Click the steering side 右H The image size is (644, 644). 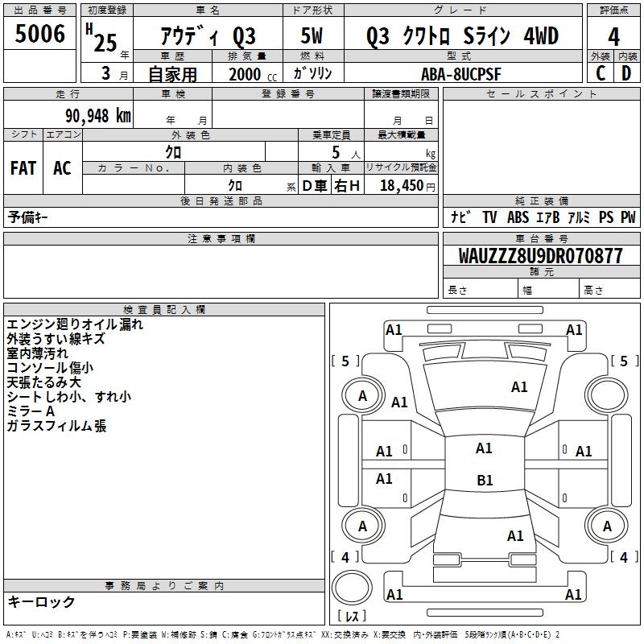click(347, 186)
